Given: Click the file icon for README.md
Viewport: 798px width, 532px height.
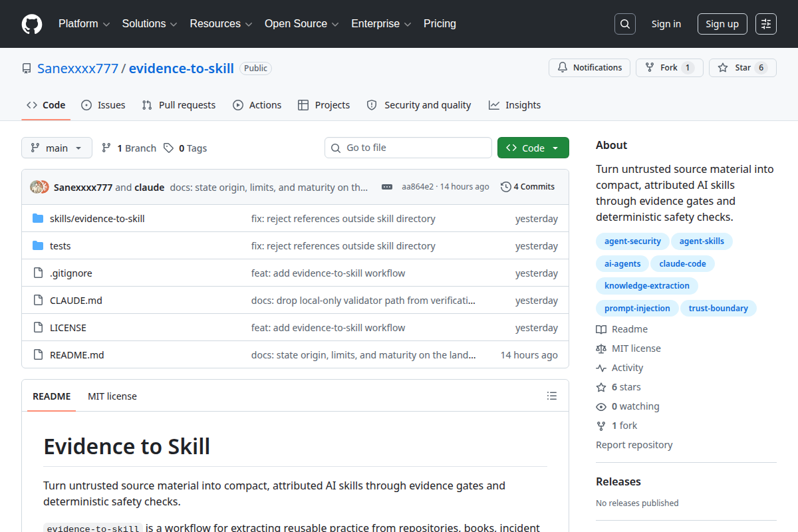Looking at the screenshot, I should coord(38,355).
